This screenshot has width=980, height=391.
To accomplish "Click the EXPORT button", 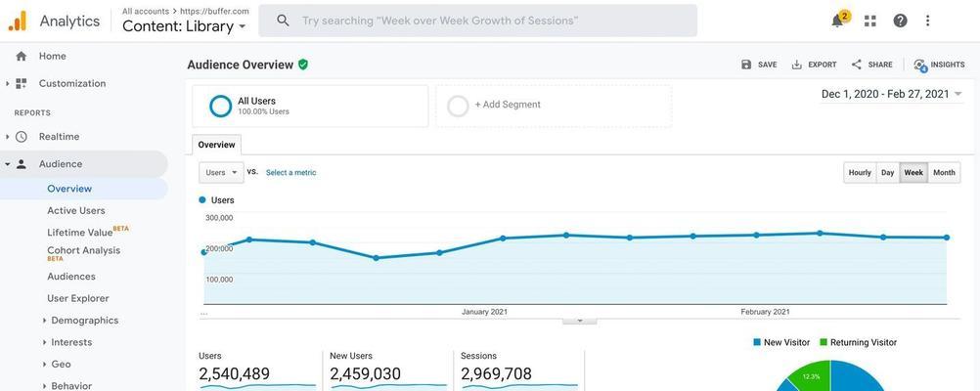I will pyautogui.click(x=814, y=65).
